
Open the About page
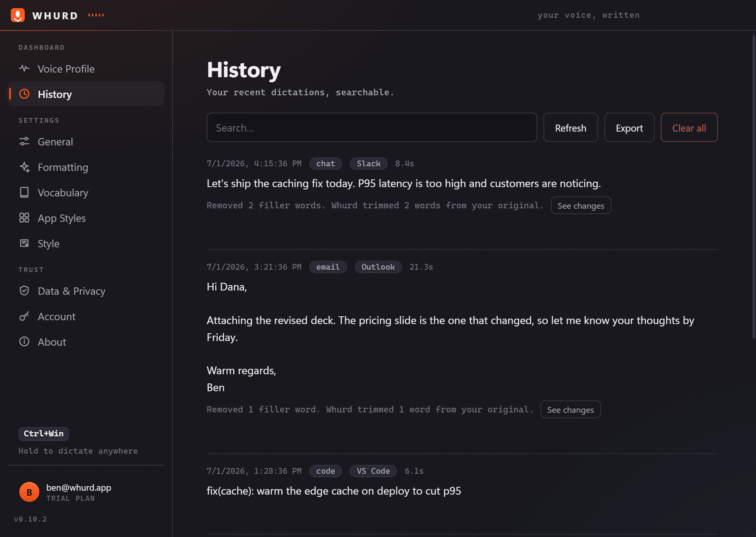[x=86, y=342]
